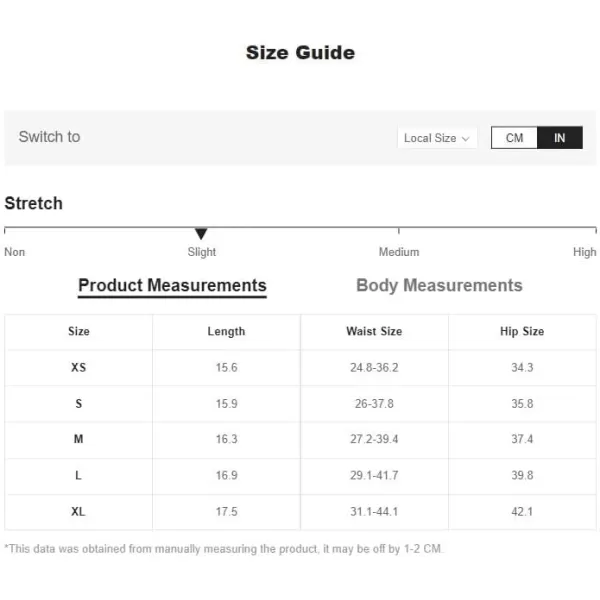
Task: Click the Non stretch label
Action: [15, 252]
